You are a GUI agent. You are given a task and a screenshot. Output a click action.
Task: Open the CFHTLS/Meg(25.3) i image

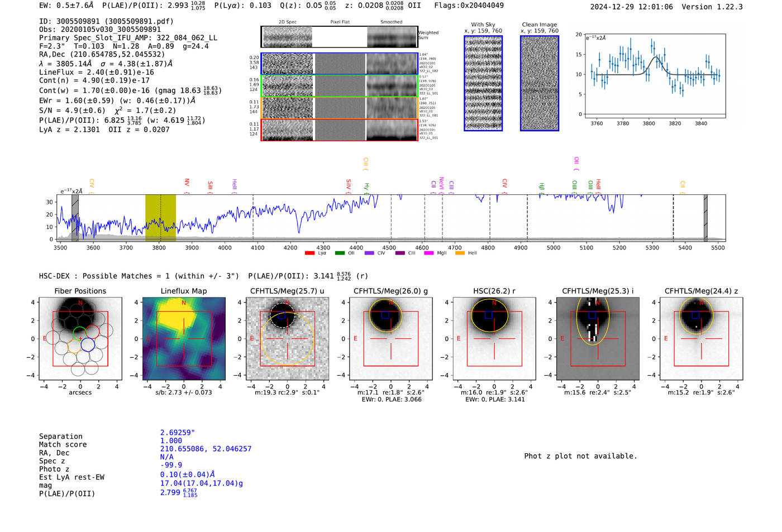598,338
